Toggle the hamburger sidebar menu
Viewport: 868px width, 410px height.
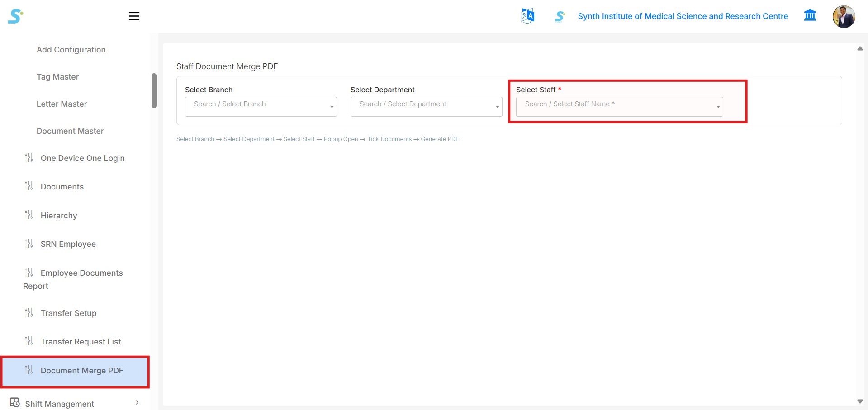[134, 16]
